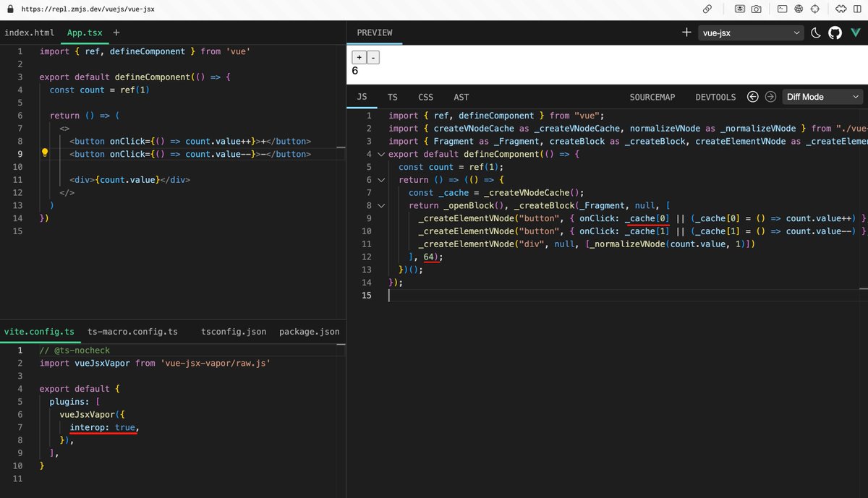Click 'plugins: [' line in vite.config.ts
This screenshot has height=498, width=868.
coord(75,402)
